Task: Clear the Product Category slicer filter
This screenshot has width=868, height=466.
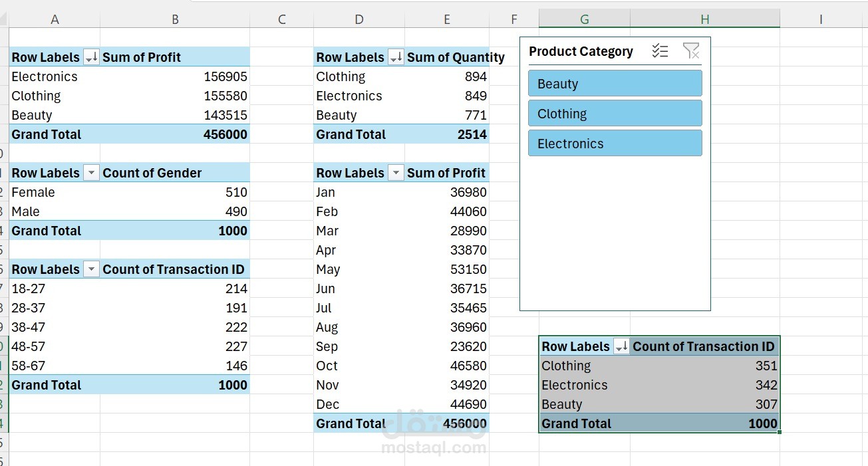Action: pos(691,51)
